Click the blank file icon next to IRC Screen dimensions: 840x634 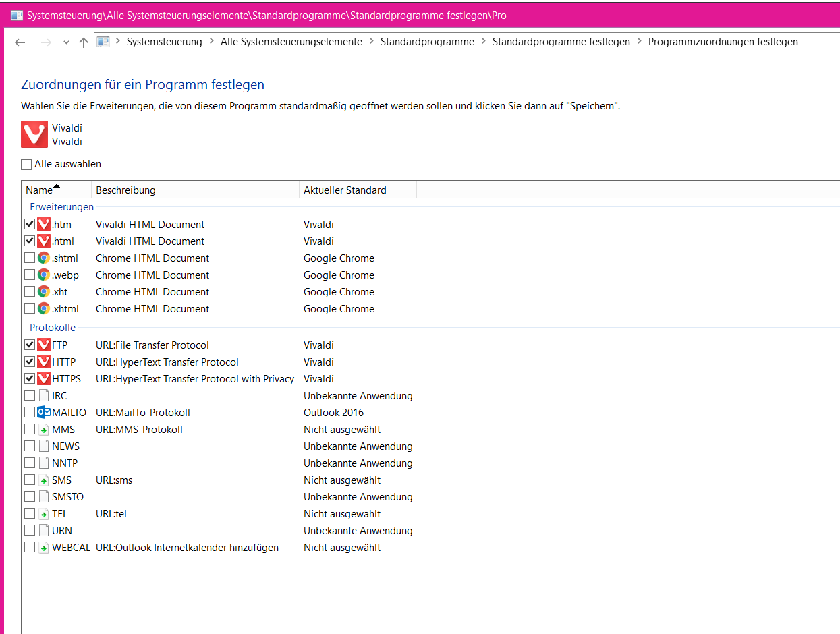click(x=44, y=395)
